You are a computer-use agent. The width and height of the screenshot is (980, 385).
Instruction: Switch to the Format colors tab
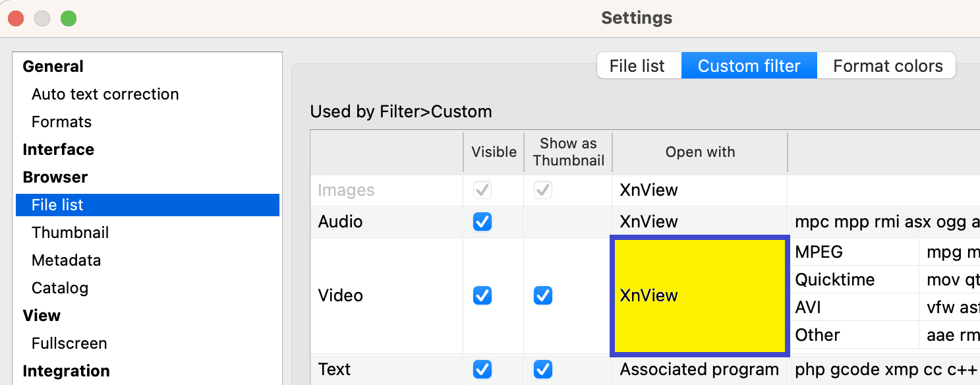pyautogui.click(x=887, y=66)
